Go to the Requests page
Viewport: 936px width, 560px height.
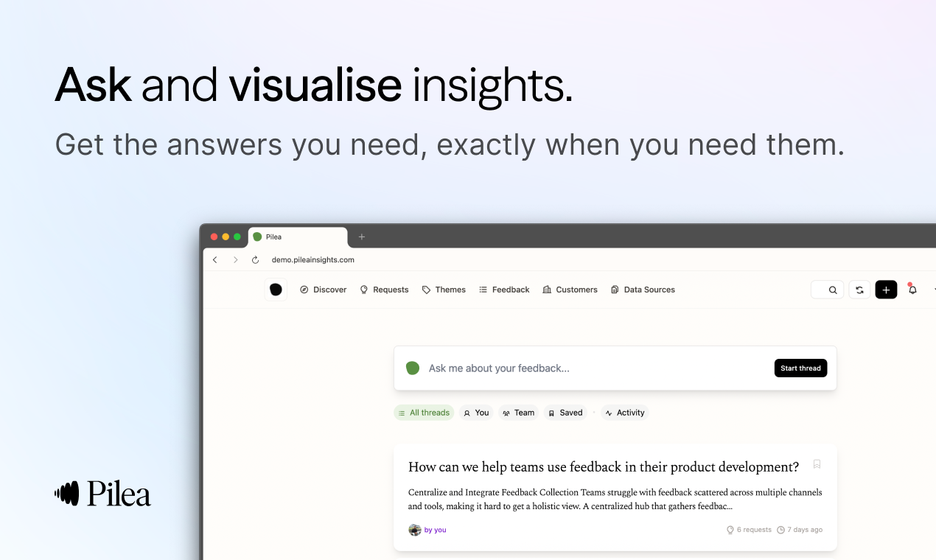[383, 290]
